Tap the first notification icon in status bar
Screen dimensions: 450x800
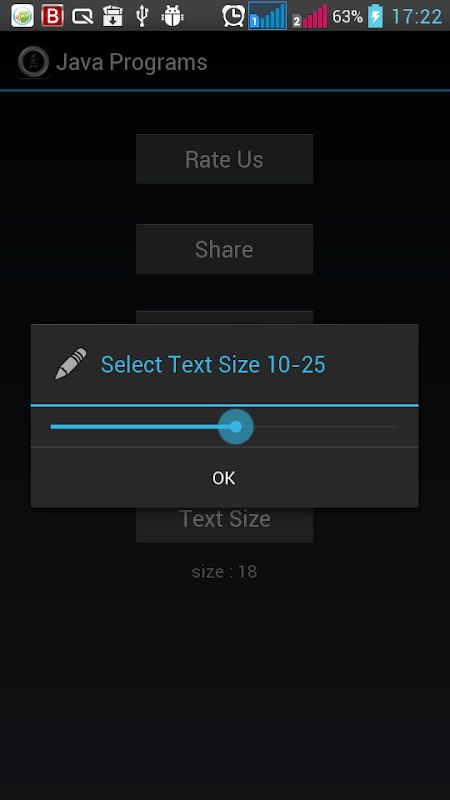coord(22,16)
